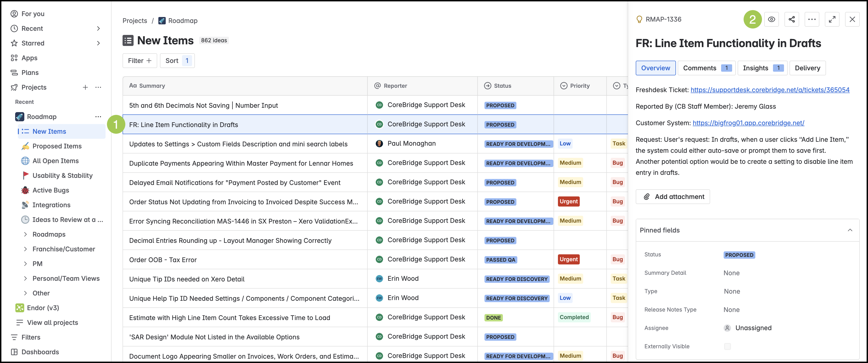
Task: Switch to the Insights tab
Action: click(762, 68)
